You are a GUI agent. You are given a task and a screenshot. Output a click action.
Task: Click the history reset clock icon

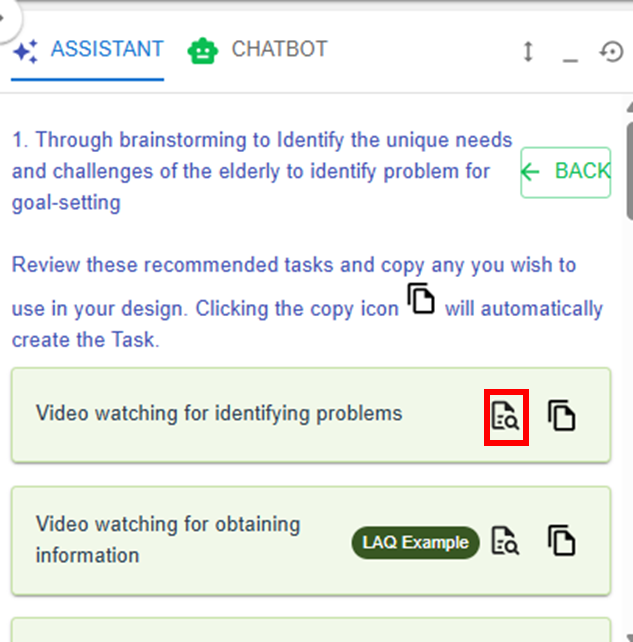click(611, 51)
